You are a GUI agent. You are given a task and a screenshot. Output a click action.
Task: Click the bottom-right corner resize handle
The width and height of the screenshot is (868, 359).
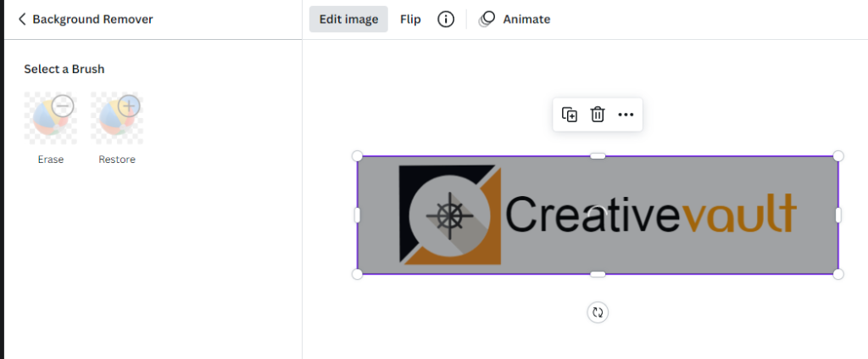(838, 273)
